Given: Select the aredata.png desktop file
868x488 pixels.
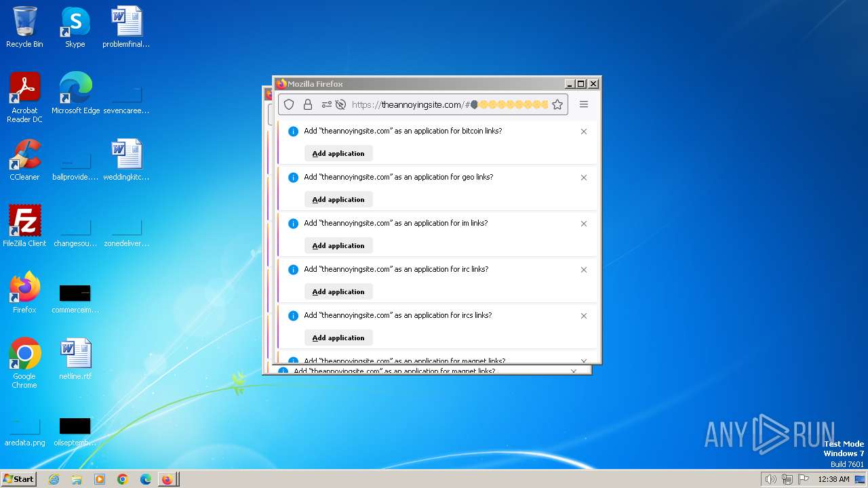Looking at the screenshot, I should point(24,431).
